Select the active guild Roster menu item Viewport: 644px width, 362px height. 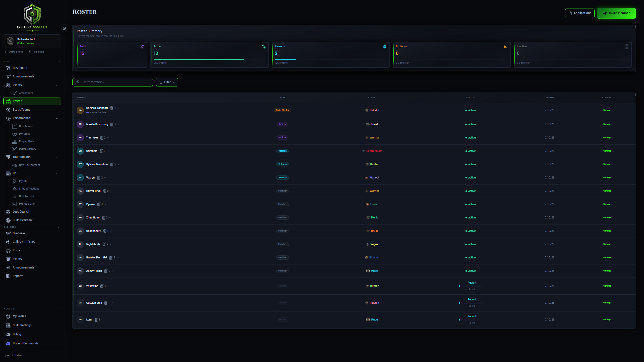pos(32,101)
